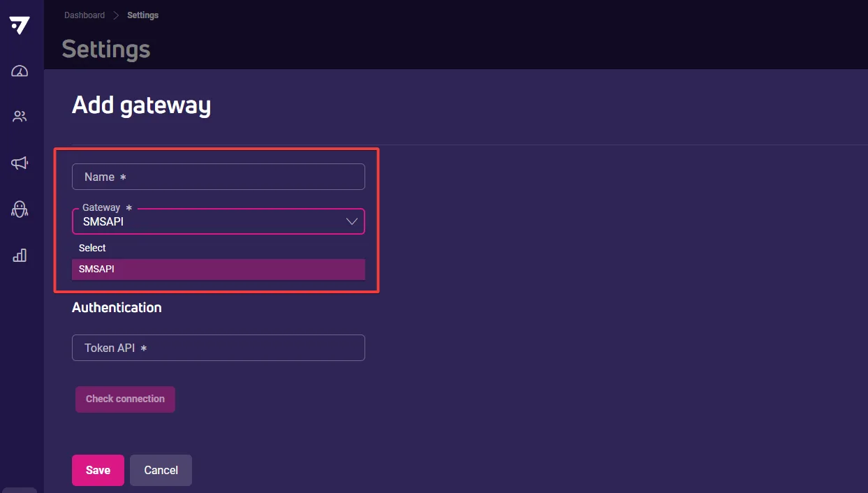Expand the Gateway dropdown chevron
Viewport: 868px width, 493px height.
351,221
